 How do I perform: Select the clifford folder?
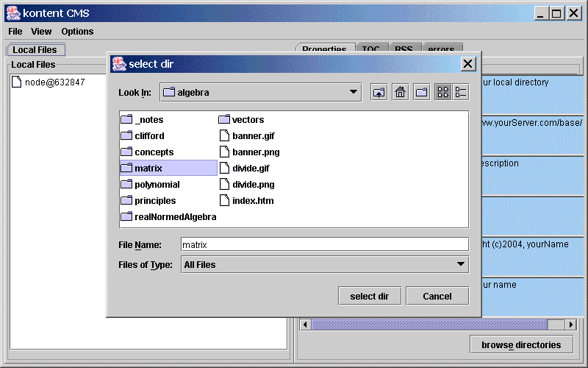(x=143, y=136)
